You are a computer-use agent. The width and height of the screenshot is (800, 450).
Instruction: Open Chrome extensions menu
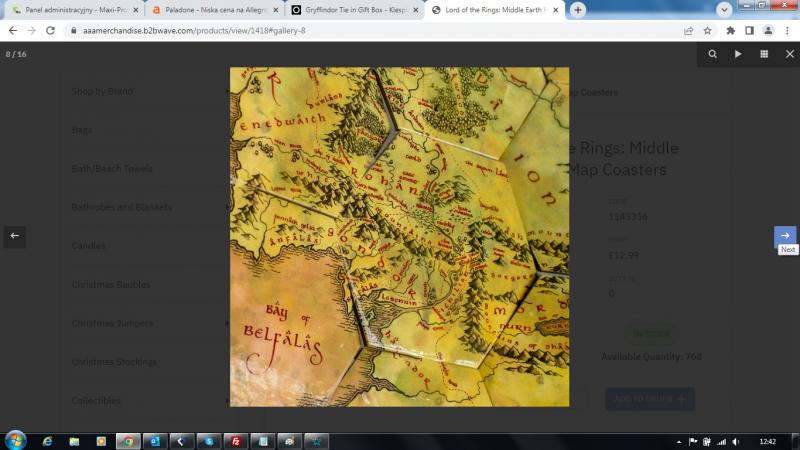coord(731,31)
